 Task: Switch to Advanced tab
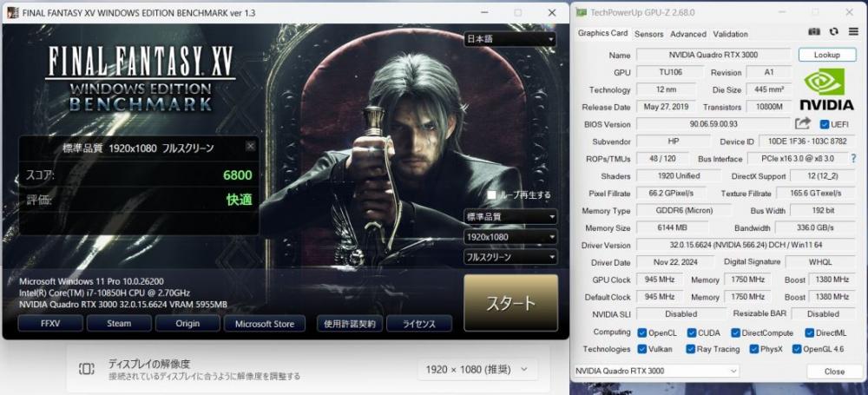[688, 34]
